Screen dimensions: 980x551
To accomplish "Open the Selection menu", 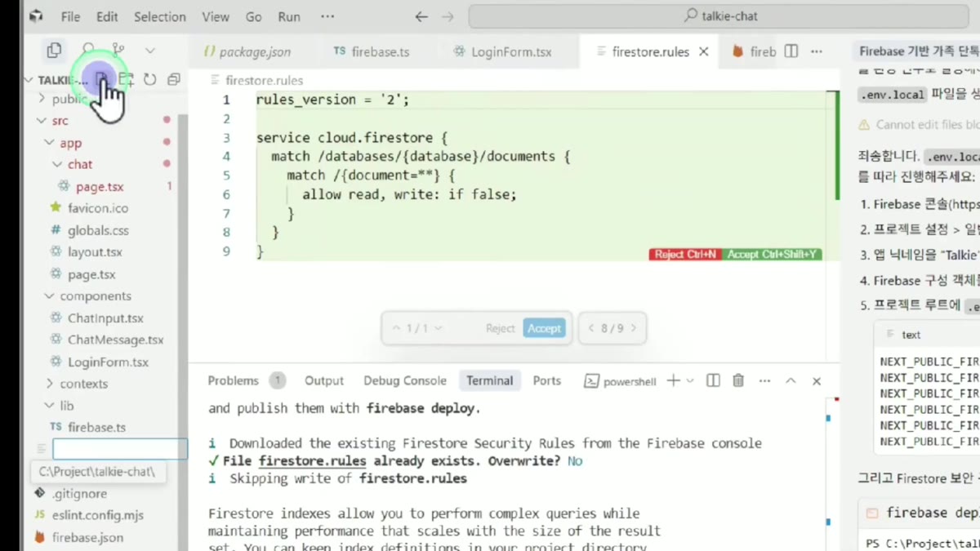I will 160,16.
